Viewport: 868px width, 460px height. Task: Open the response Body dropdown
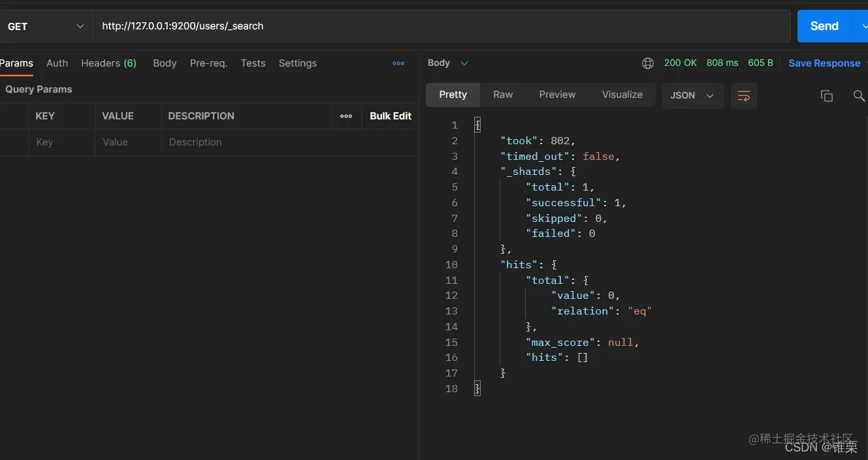(x=448, y=63)
